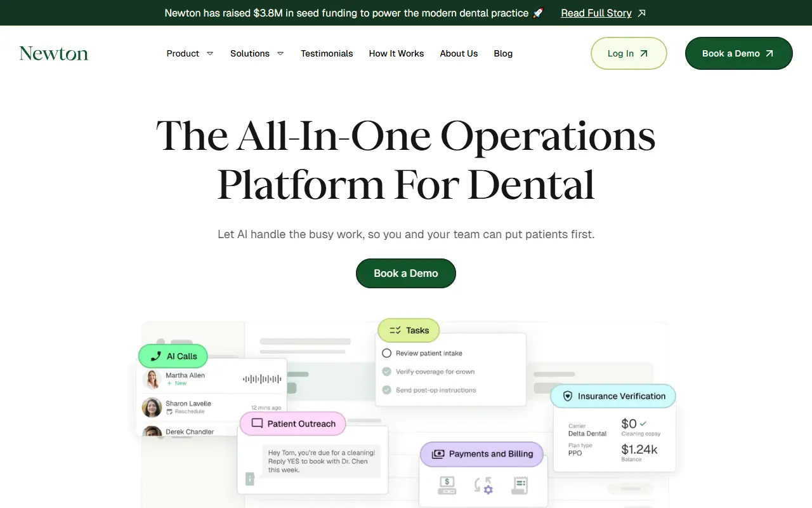Navigate to About Us
The height and width of the screenshot is (508, 812).
click(459, 53)
